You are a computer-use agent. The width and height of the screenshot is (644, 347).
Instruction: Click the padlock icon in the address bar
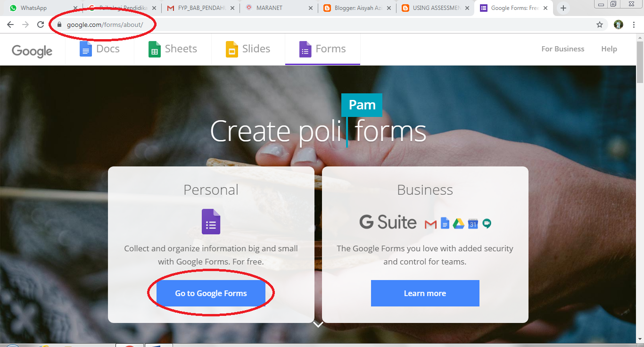pos(60,24)
